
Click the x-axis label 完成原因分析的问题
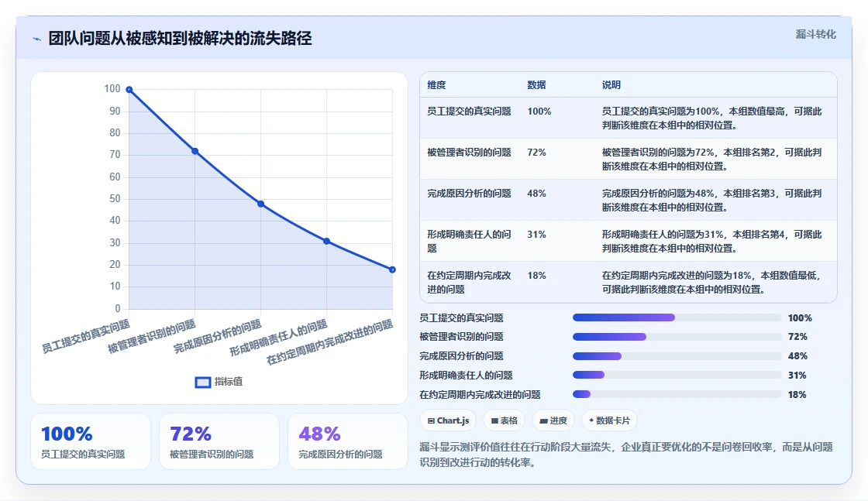tap(218, 336)
